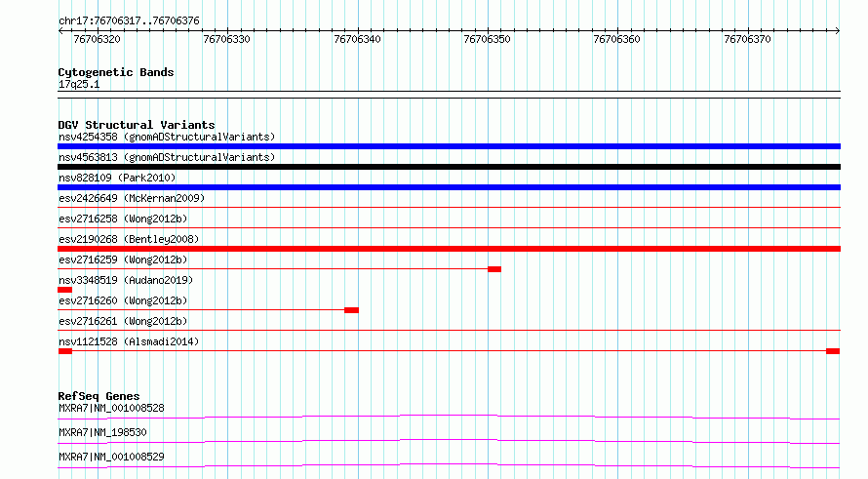The width and height of the screenshot is (868, 479).
Task: Click the thick red bar for esv2190268
Action: tap(449, 249)
